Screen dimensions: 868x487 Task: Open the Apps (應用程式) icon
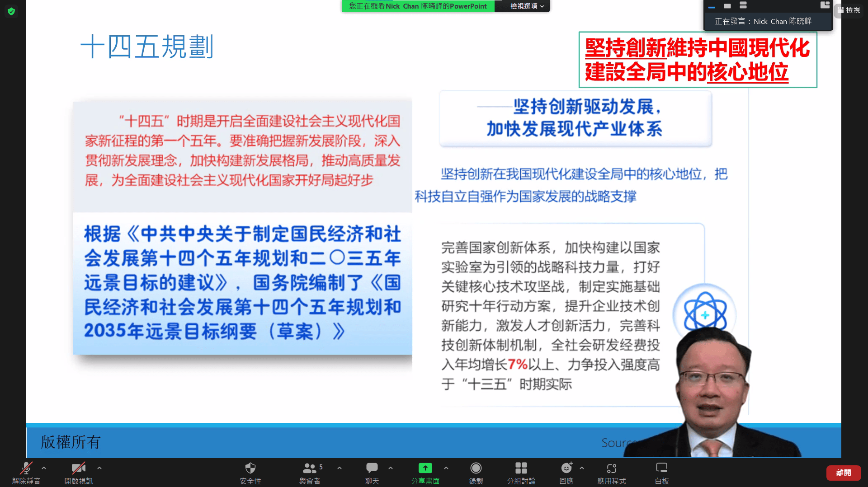(611, 468)
